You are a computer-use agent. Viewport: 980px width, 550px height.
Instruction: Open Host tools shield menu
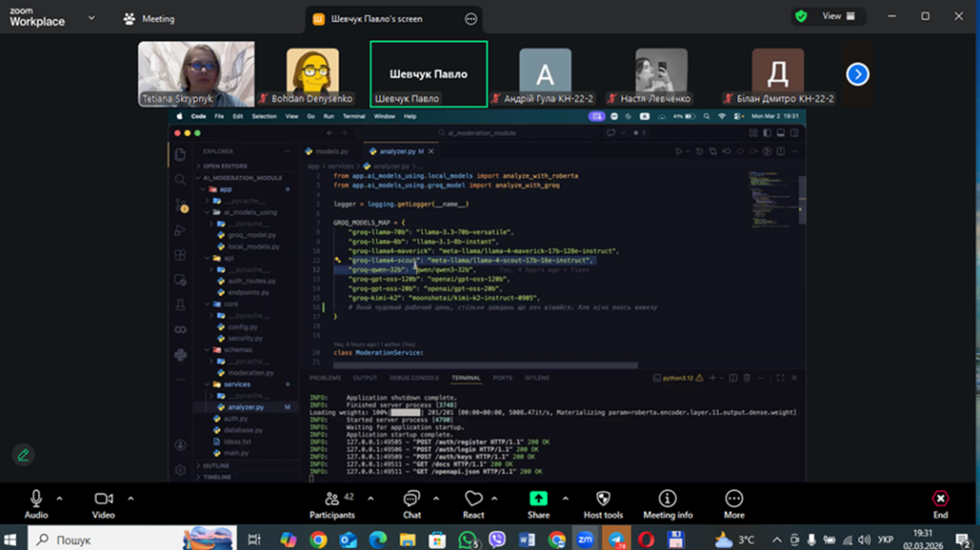click(x=603, y=503)
